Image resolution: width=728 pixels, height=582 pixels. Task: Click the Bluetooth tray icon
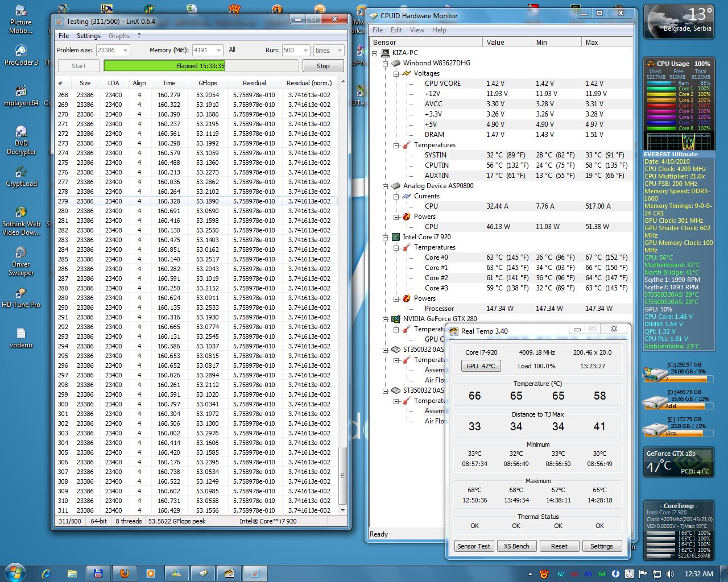click(x=615, y=574)
